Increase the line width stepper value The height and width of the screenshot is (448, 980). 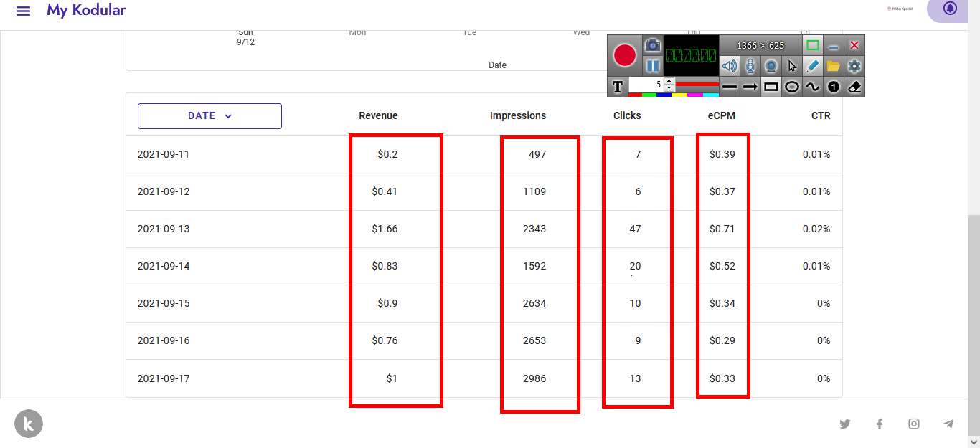click(669, 80)
